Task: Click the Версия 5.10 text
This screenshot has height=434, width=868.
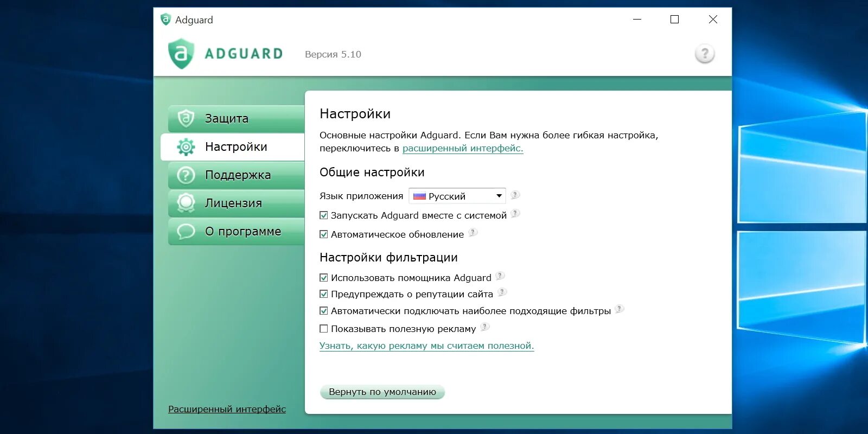Action: click(333, 54)
